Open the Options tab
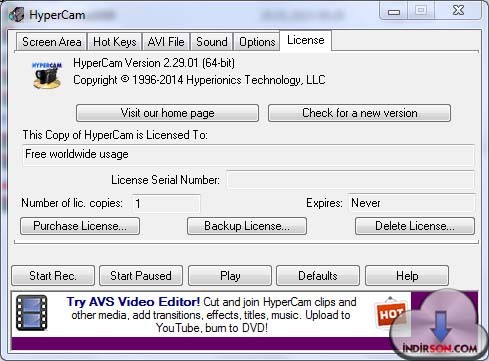 257,42
